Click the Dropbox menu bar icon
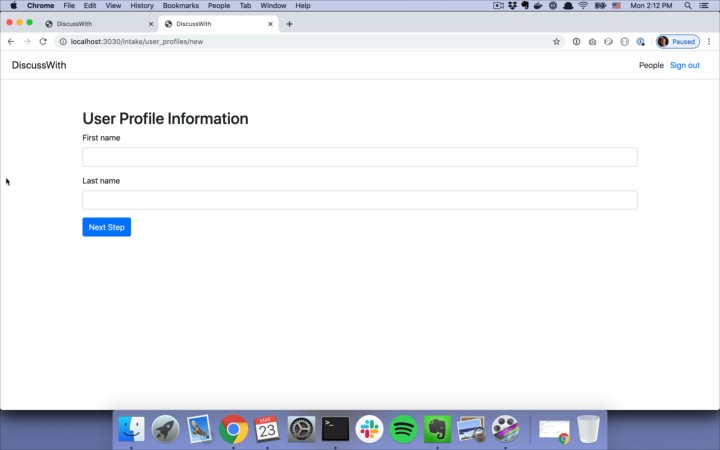 (x=512, y=6)
